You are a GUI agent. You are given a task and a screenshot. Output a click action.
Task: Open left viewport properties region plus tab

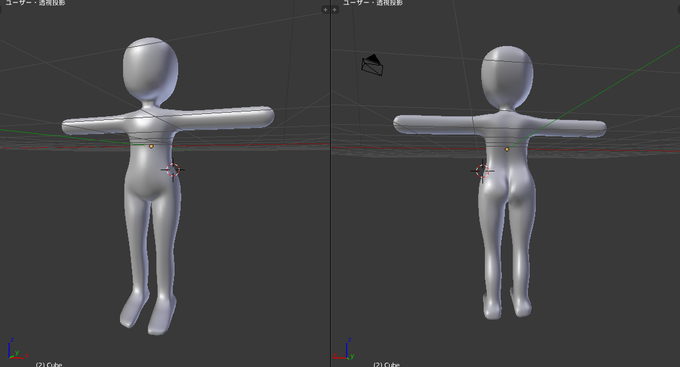(x=325, y=10)
